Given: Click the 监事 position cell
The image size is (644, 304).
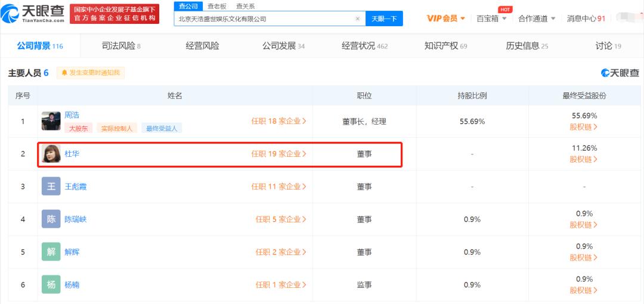Looking at the screenshot, I should (x=364, y=285).
